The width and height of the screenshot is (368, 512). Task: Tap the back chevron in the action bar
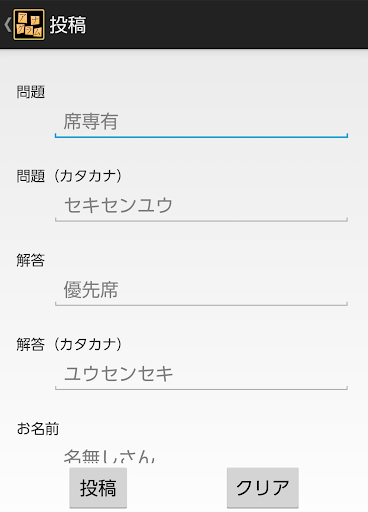click(8, 25)
